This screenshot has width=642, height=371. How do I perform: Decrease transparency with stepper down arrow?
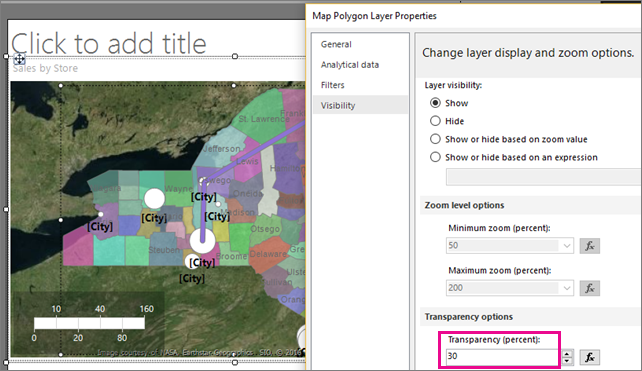click(x=567, y=361)
